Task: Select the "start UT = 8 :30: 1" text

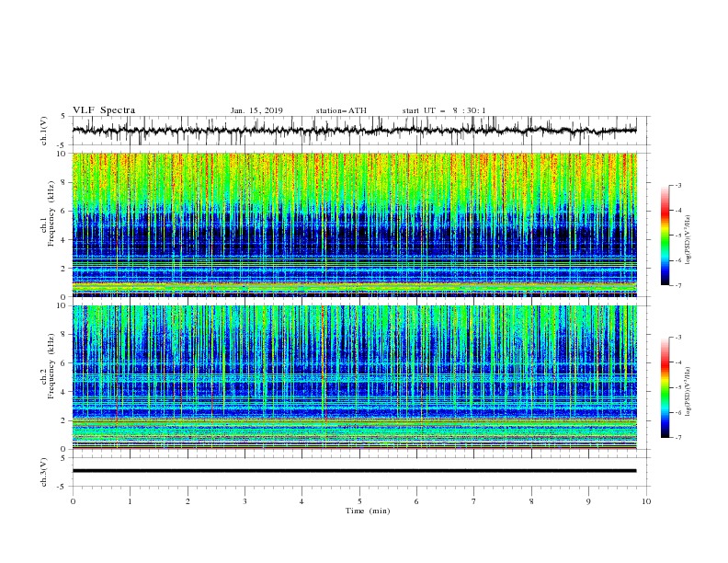Action: tap(444, 110)
